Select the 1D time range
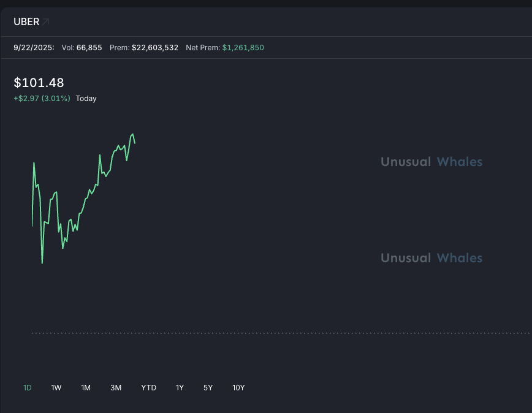This screenshot has width=532, height=413. click(x=28, y=388)
